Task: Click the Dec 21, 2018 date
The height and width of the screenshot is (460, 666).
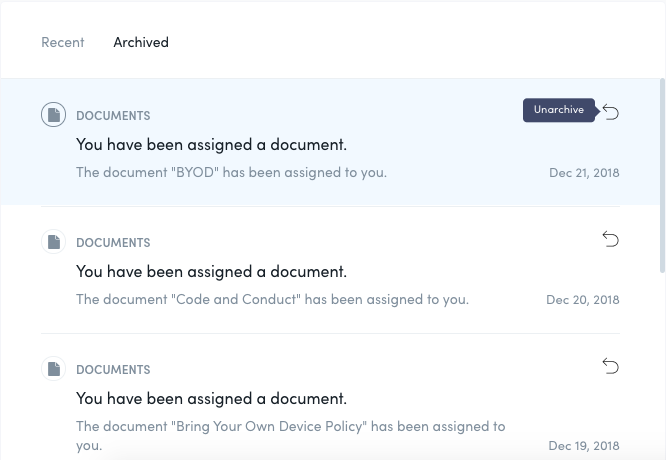Action: [584, 173]
